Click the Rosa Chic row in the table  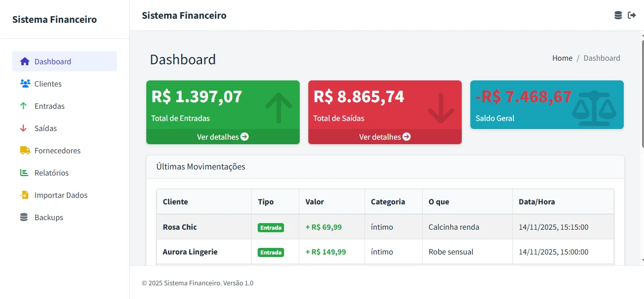180,227
